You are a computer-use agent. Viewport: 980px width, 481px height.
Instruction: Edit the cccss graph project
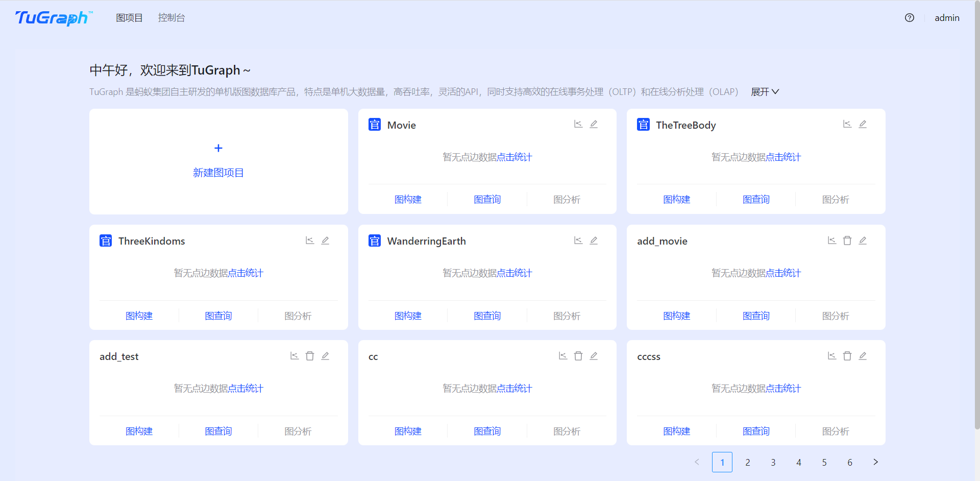coord(863,356)
